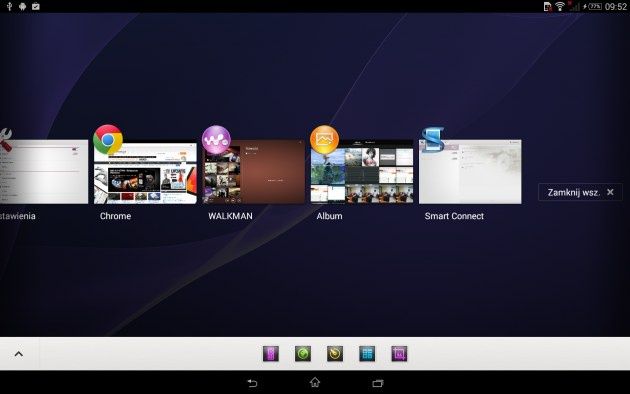
Task: Tap the recent apps navigation button
Action: pyautogui.click(x=378, y=383)
